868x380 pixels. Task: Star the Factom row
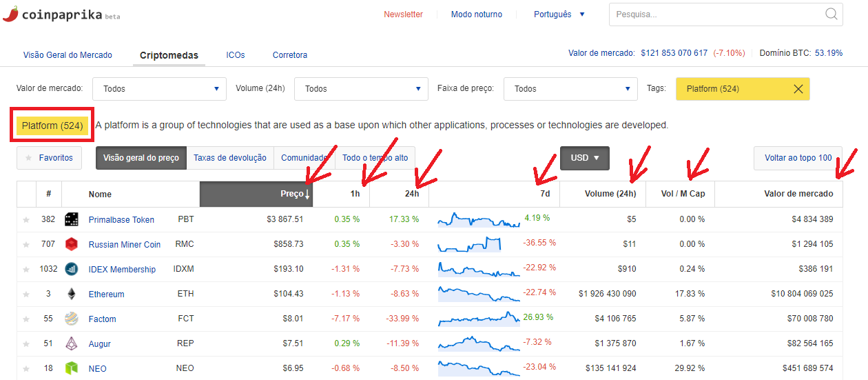click(26, 319)
